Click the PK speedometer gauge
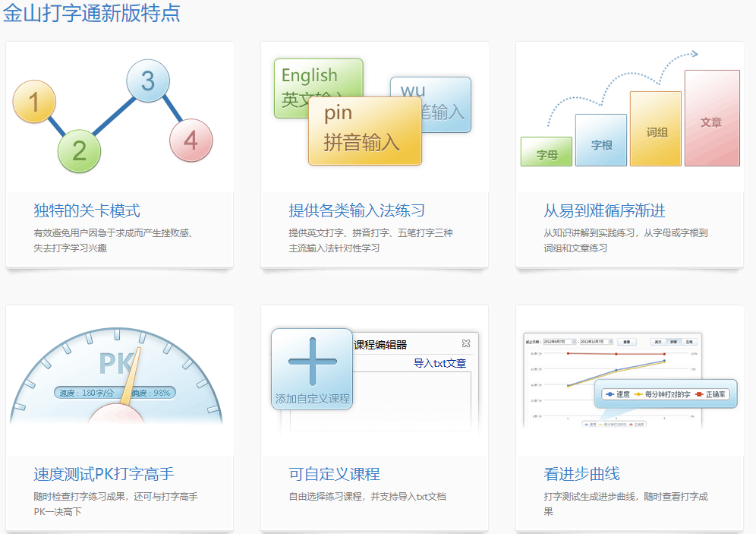 [116, 376]
